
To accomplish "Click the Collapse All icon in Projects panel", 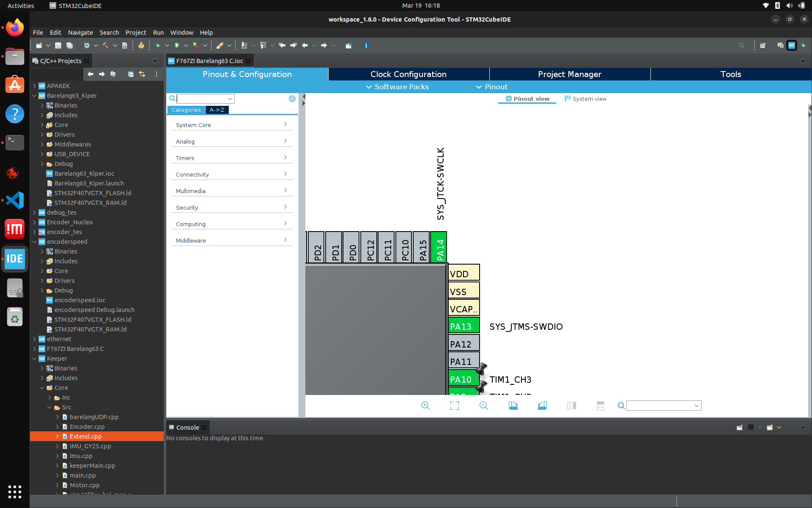I will click(131, 74).
